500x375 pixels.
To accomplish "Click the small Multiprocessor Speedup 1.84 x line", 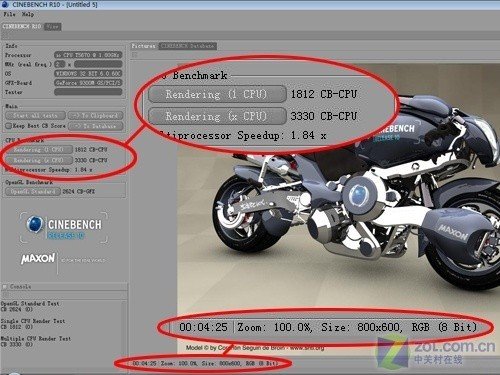I will (49, 170).
